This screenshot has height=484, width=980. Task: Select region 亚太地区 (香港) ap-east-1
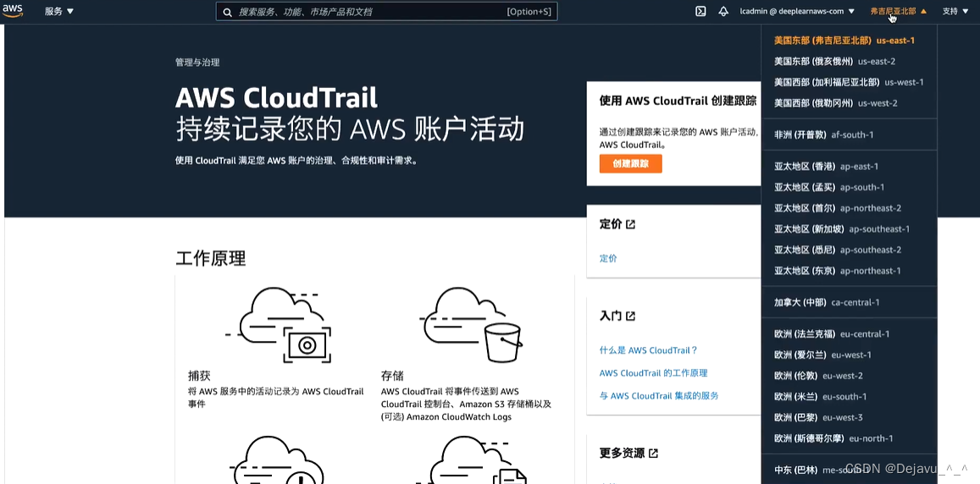tap(826, 166)
